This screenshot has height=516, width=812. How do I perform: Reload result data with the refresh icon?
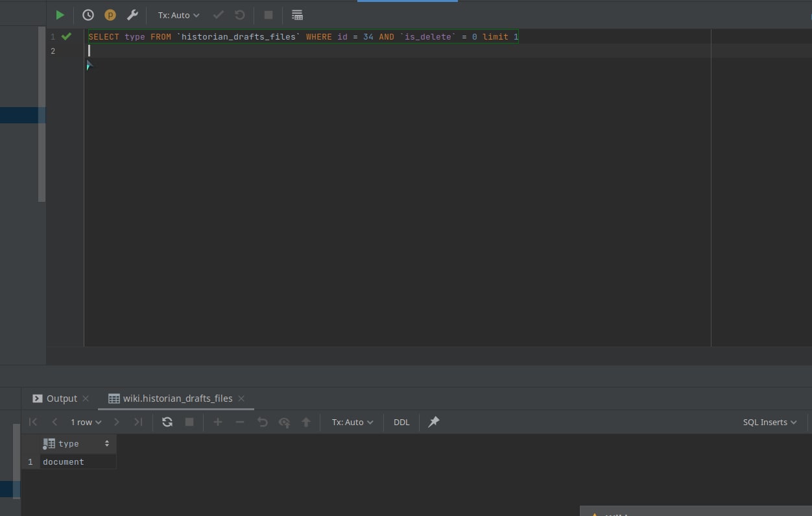coord(167,422)
